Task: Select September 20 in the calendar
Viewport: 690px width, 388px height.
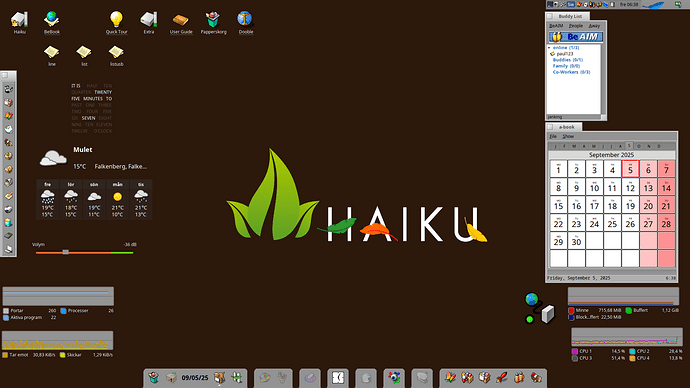Action: 648,205
